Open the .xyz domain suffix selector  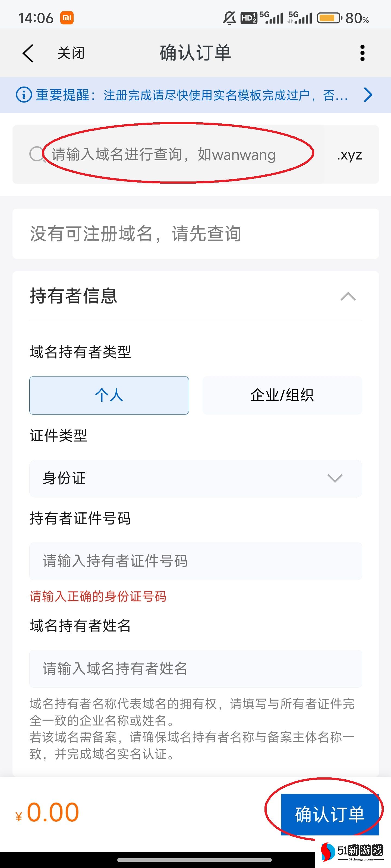(x=349, y=155)
